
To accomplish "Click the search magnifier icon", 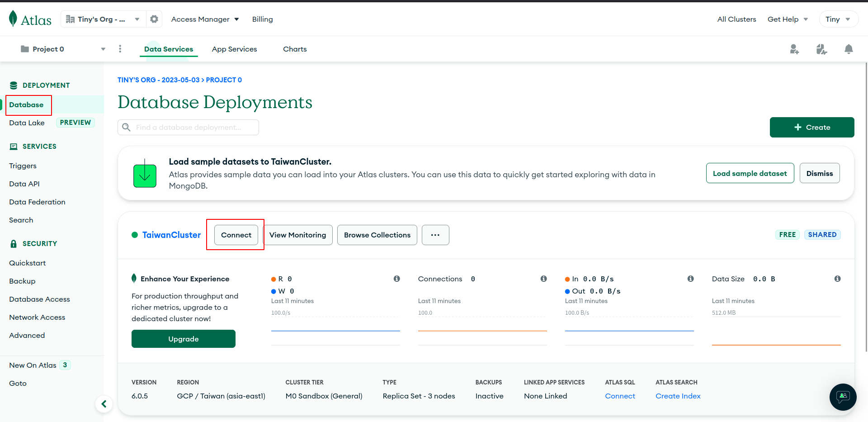I will click(x=127, y=128).
